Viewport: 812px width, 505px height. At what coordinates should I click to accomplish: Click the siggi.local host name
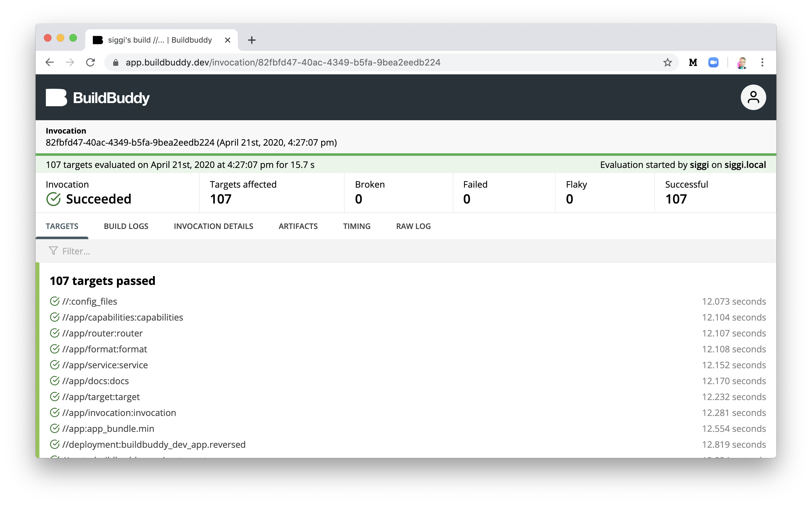[x=745, y=165]
